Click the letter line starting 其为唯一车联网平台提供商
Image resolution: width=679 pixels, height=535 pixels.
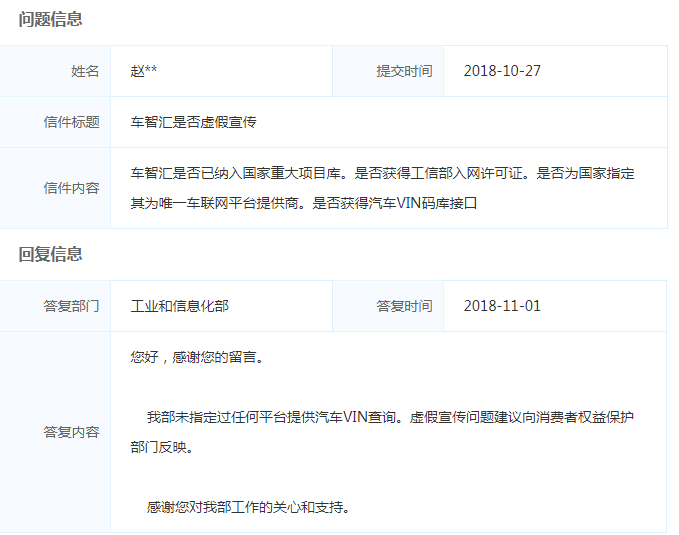304,203
